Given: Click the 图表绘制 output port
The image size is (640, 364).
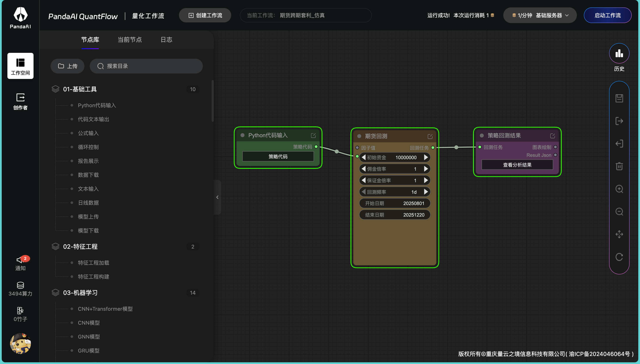Looking at the screenshot, I should coord(555,147).
